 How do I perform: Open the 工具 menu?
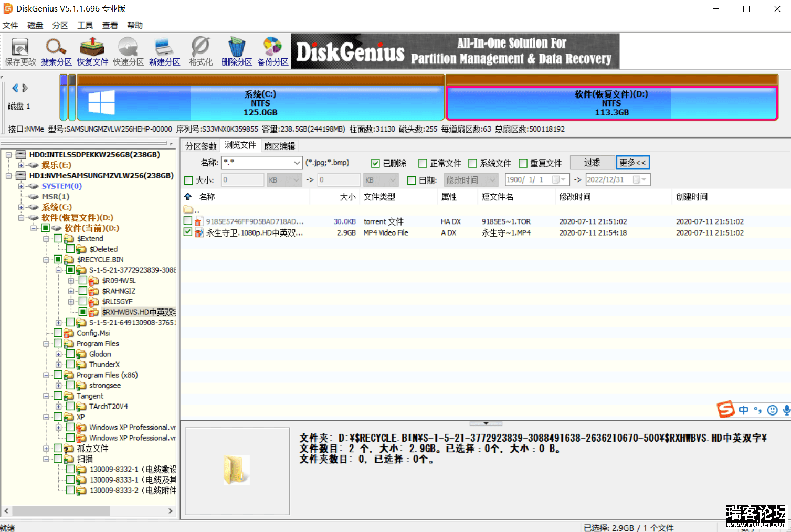click(x=85, y=25)
